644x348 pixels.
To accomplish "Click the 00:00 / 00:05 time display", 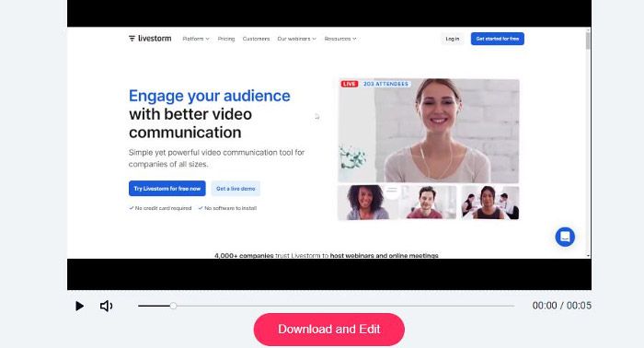I will coord(562,306).
